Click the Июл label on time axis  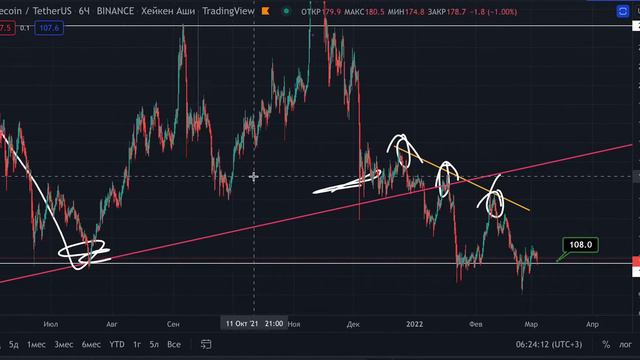(51, 324)
